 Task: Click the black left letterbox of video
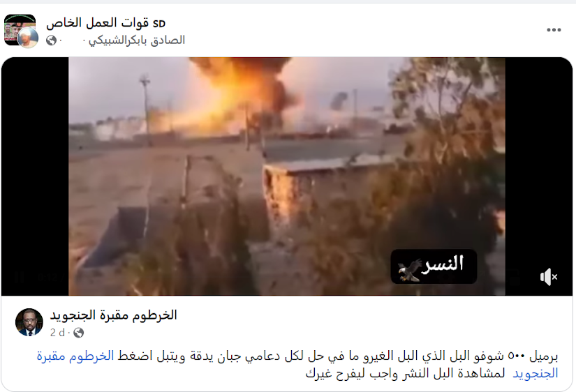click(x=35, y=176)
